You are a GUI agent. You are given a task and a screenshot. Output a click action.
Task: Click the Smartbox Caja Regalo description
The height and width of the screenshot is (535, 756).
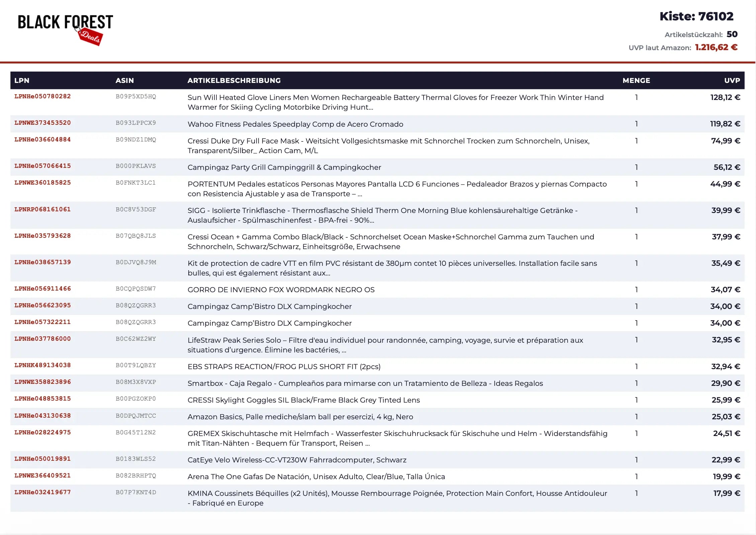[x=365, y=383]
